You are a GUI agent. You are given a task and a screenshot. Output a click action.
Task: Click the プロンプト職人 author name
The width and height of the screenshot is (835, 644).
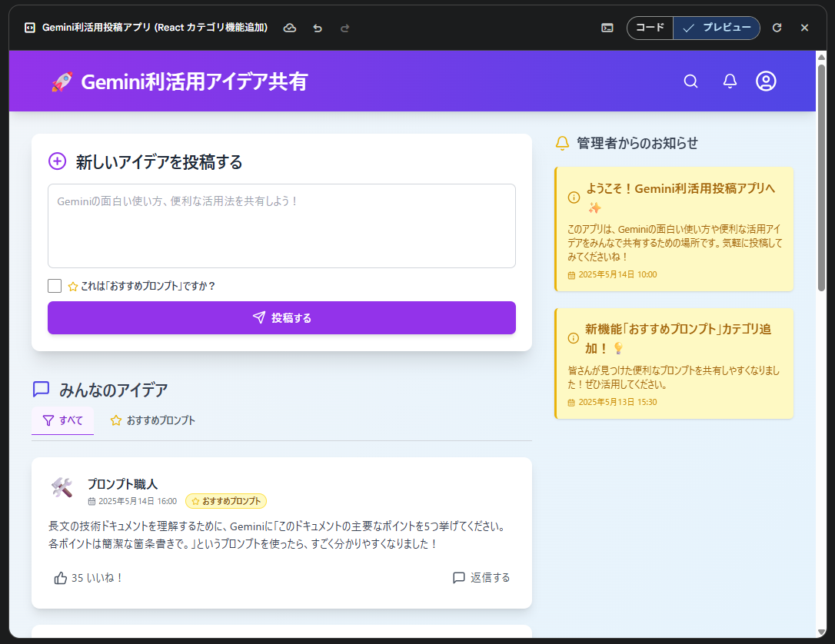coord(122,484)
